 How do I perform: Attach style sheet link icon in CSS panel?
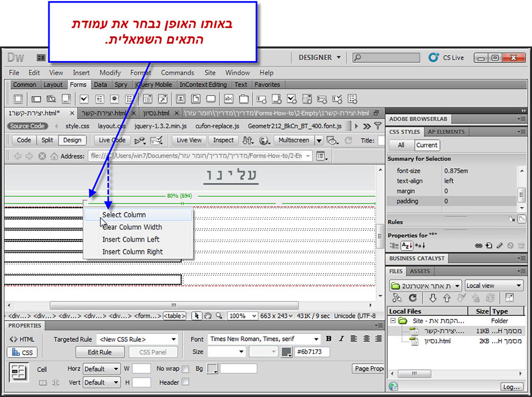click(x=478, y=246)
